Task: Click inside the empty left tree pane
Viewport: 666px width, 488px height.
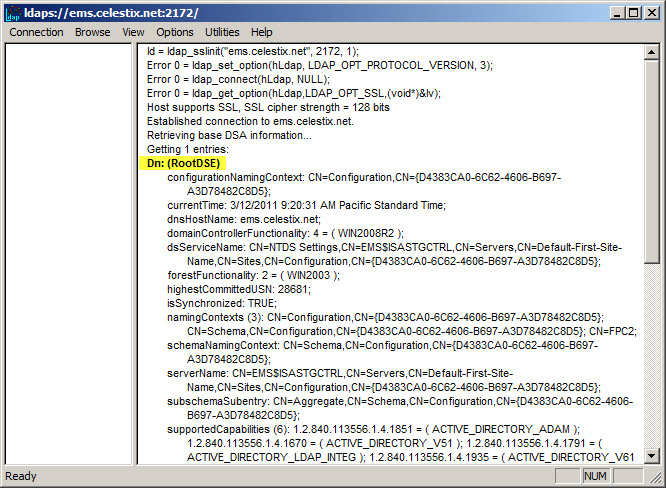Action: pos(66,250)
